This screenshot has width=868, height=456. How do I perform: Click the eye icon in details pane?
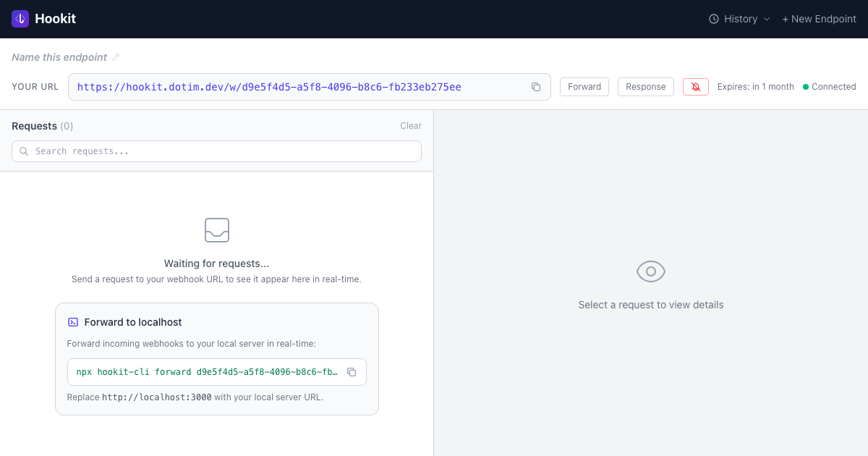650,271
